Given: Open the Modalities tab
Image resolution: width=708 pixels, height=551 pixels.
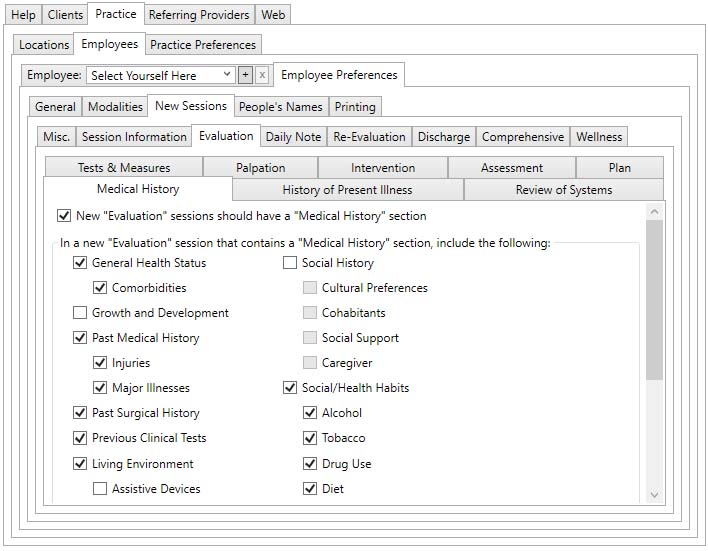Looking at the screenshot, I should tap(115, 107).
